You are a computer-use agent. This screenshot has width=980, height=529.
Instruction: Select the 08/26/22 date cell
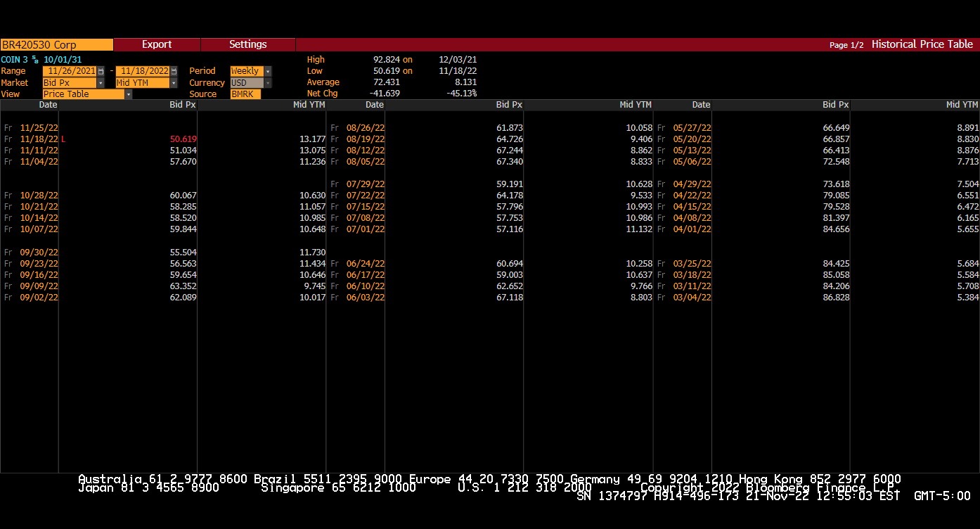366,128
